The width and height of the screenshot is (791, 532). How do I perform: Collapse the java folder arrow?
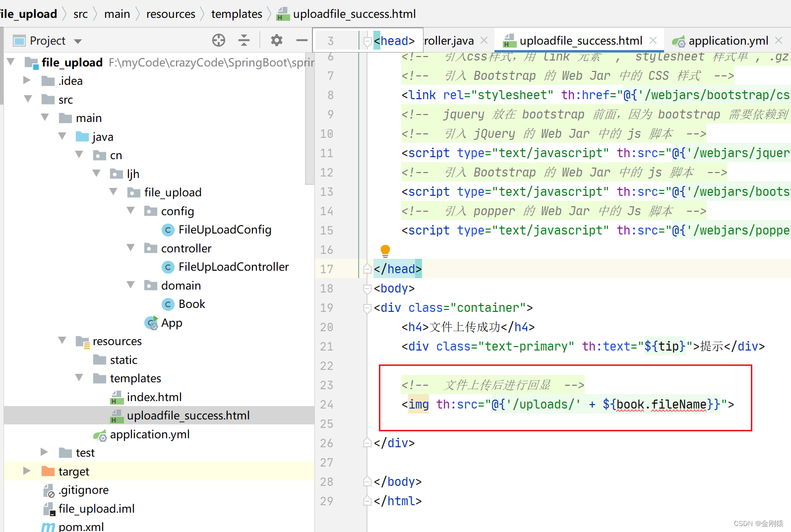tap(62, 136)
